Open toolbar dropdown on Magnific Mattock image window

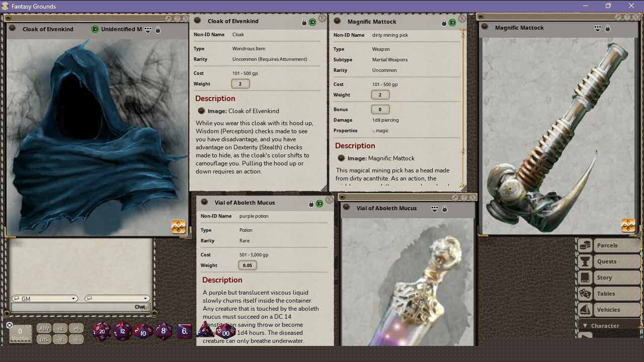coord(597,28)
